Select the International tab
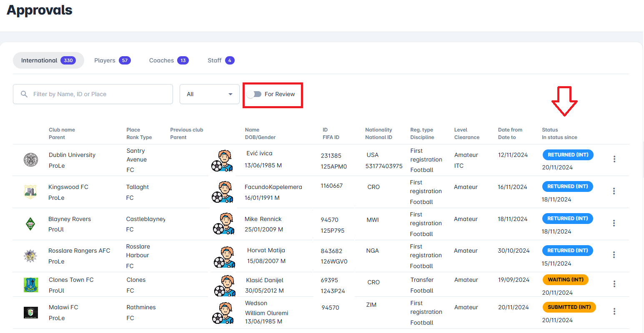The image size is (644, 333). [x=48, y=60]
